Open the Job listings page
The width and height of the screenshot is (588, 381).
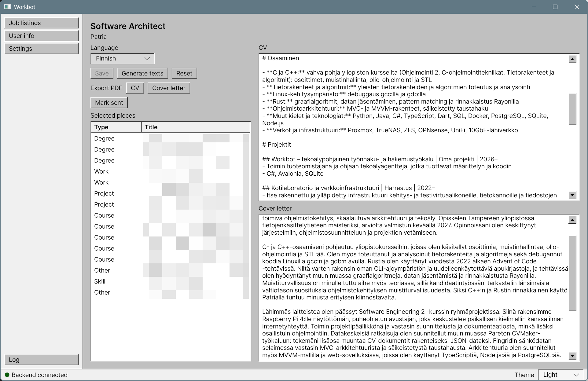(42, 23)
